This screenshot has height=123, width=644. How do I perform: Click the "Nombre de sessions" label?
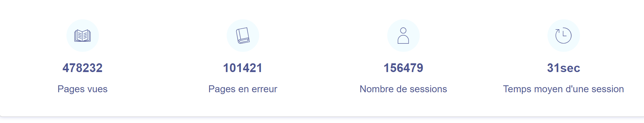pos(403,89)
